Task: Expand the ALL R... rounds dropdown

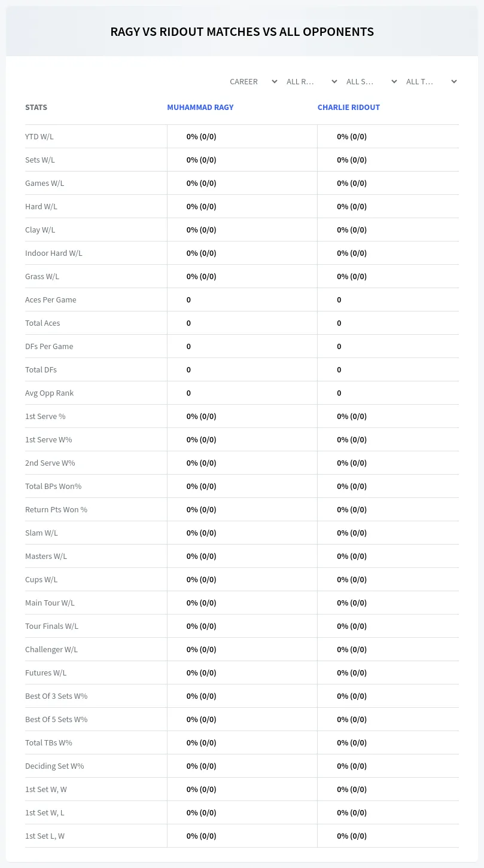Action: point(310,81)
